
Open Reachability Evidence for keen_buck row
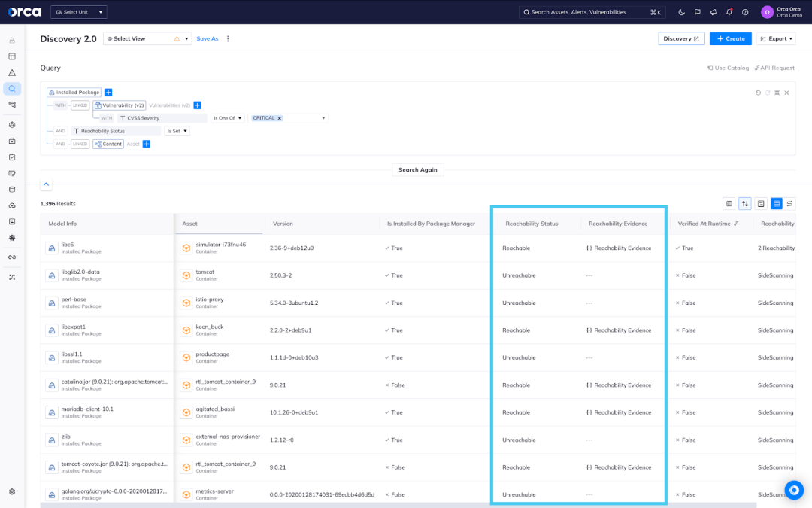[x=619, y=330]
